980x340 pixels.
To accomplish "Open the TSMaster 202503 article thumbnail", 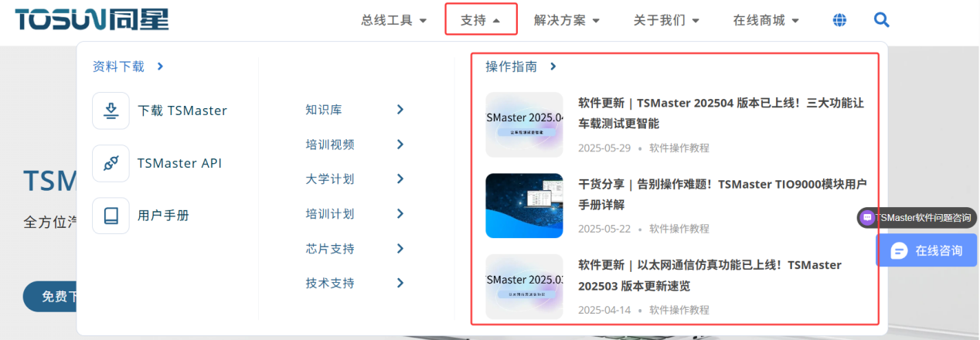I will pyautogui.click(x=524, y=287).
